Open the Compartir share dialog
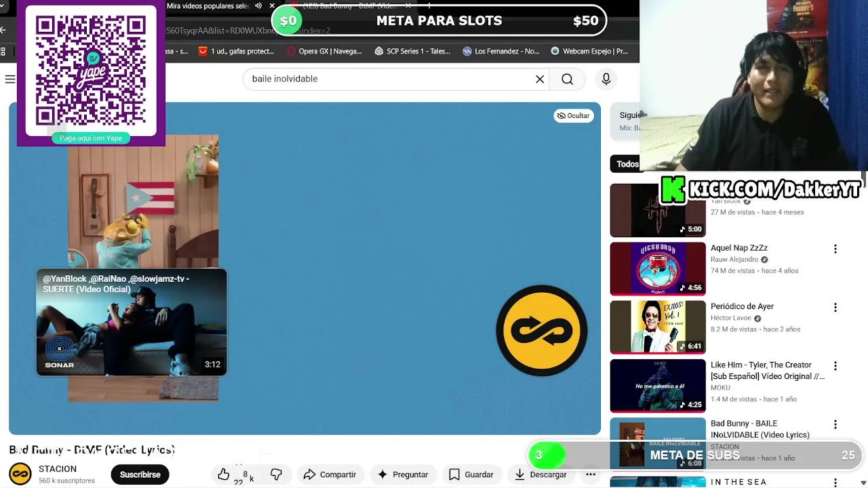 330,474
